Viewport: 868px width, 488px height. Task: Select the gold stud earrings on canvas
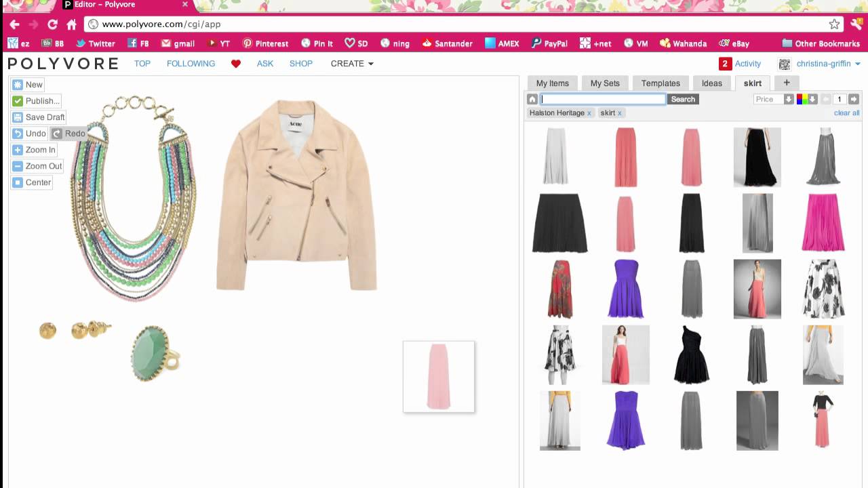click(x=75, y=330)
